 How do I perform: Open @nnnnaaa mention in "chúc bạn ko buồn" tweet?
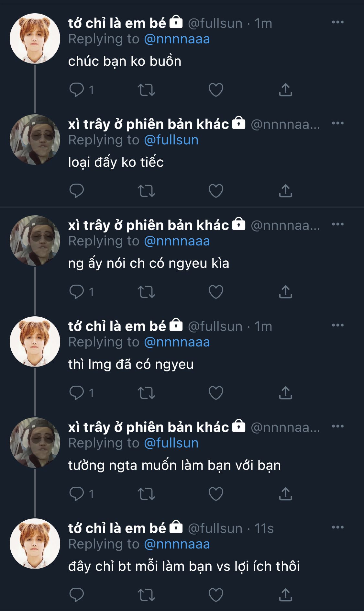[177, 39]
